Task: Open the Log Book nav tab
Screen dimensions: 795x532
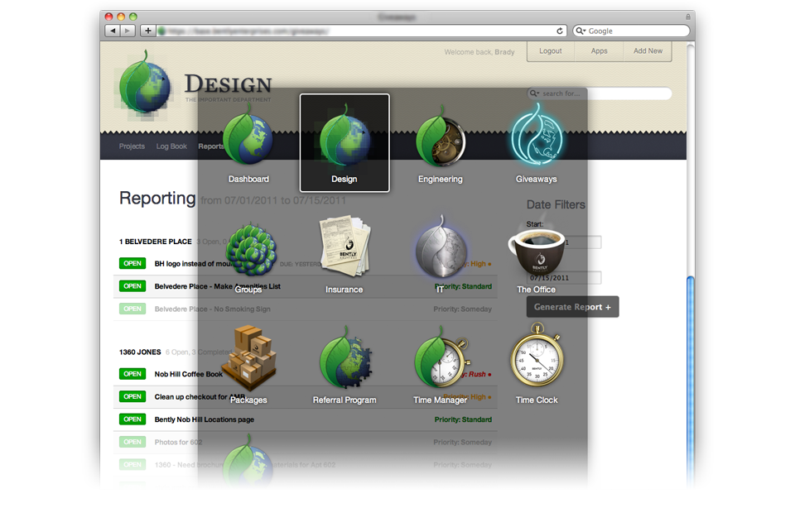Action: (x=171, y=146)
